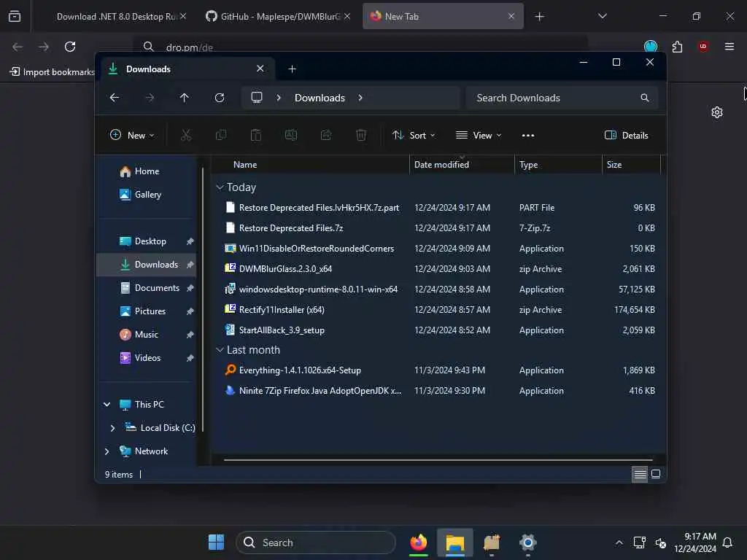Viewport: 747px width, 560px height.
Task: Click the navigation pane vertical scrollbar
Action: coord(203,299)
